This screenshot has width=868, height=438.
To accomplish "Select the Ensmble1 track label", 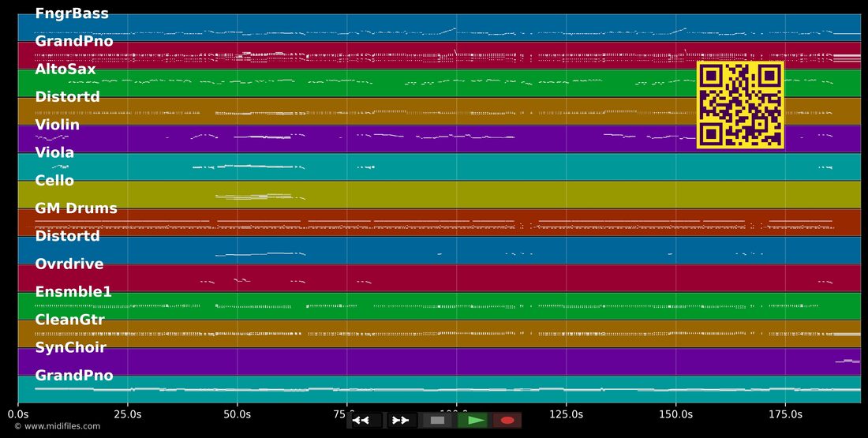I will (73, 292).
